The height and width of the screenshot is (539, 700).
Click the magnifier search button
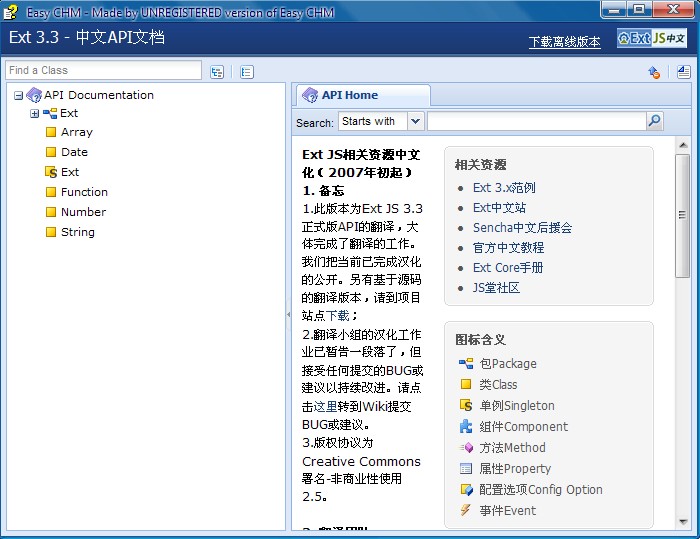[654, 121]
